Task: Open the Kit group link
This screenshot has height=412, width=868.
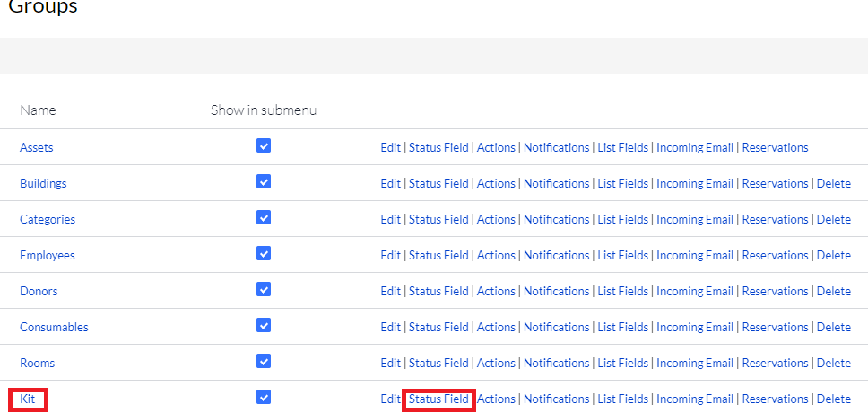Action: coord(29,399)
